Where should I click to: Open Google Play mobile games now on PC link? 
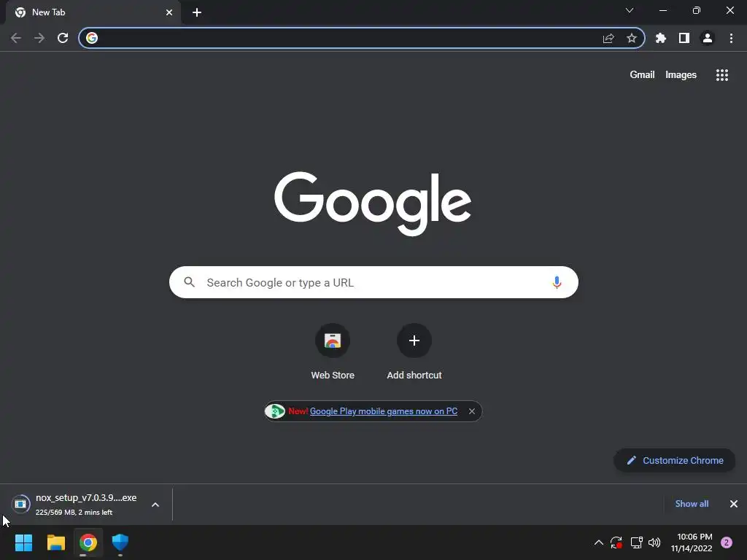[x=384, y=411]
